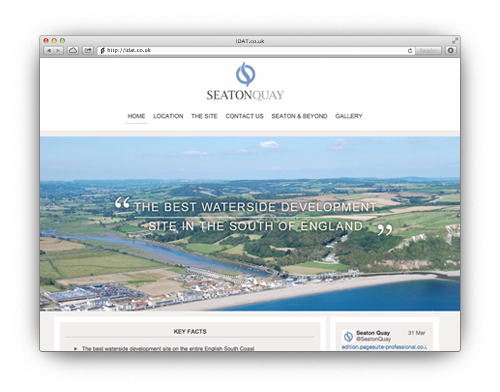This screenshot has height=392, width=500.
Task: Open the Seaton Quay Twitter name link
Action: tap(373, 333)
